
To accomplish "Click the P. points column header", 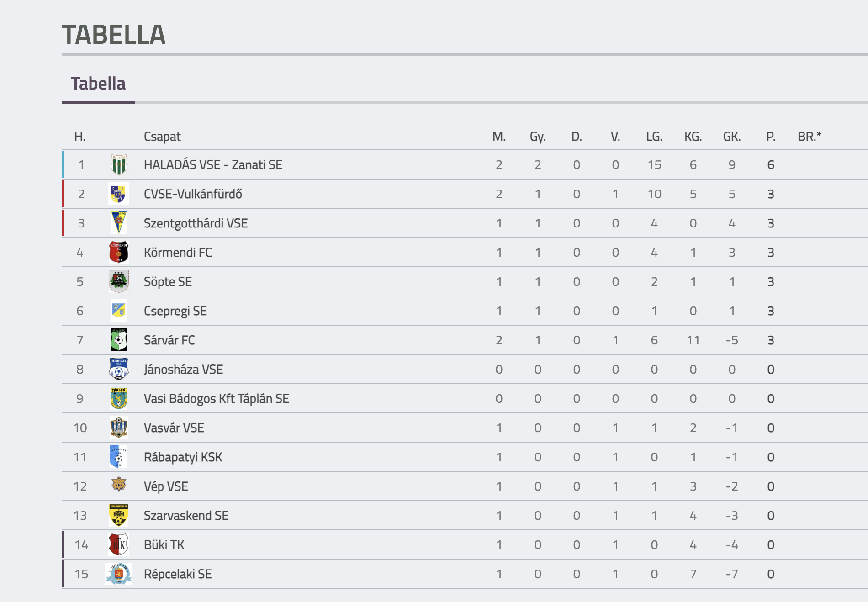I will coord(771,137).
